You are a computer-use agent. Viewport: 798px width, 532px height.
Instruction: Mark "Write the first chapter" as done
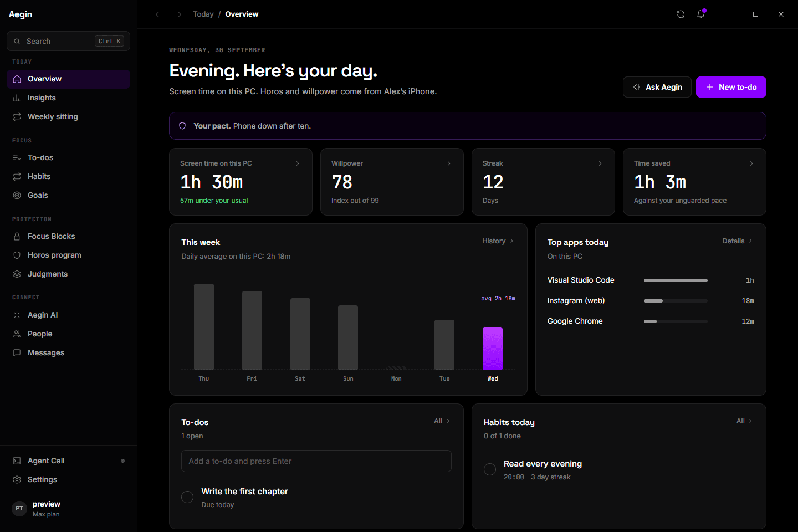coord(187,497)
